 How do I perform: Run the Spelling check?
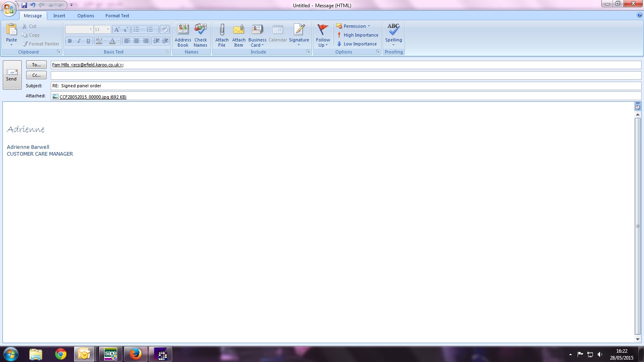coord(393,30)
